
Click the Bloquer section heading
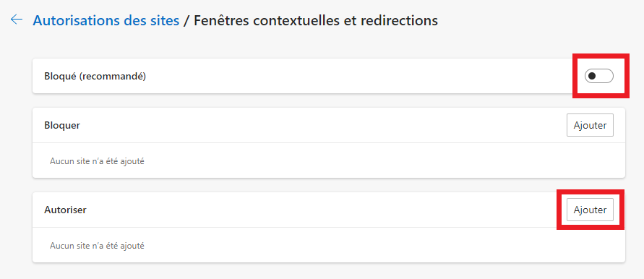[62, 125]
